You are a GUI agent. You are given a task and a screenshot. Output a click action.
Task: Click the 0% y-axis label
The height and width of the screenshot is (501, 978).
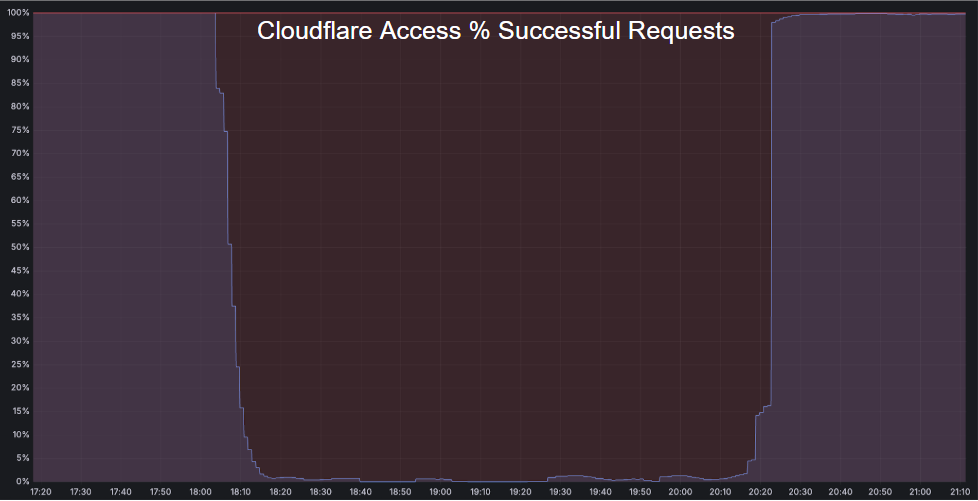(22, 481)
